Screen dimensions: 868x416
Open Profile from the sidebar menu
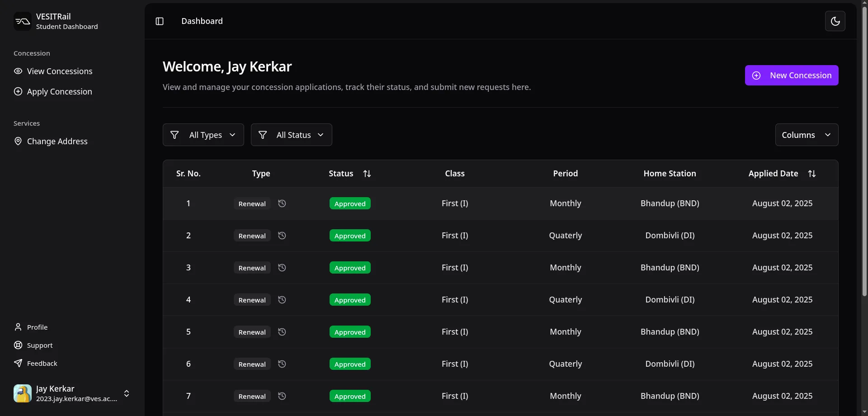pos(37,327)
